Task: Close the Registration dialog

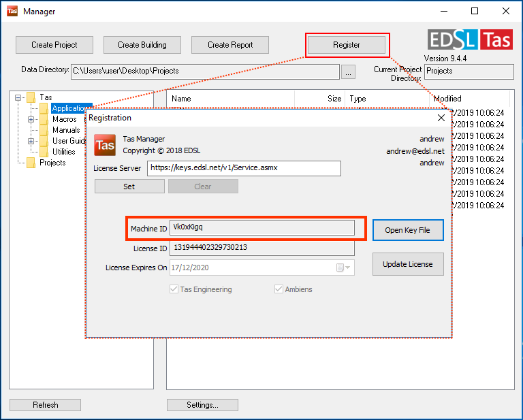Action: (441, 118)
